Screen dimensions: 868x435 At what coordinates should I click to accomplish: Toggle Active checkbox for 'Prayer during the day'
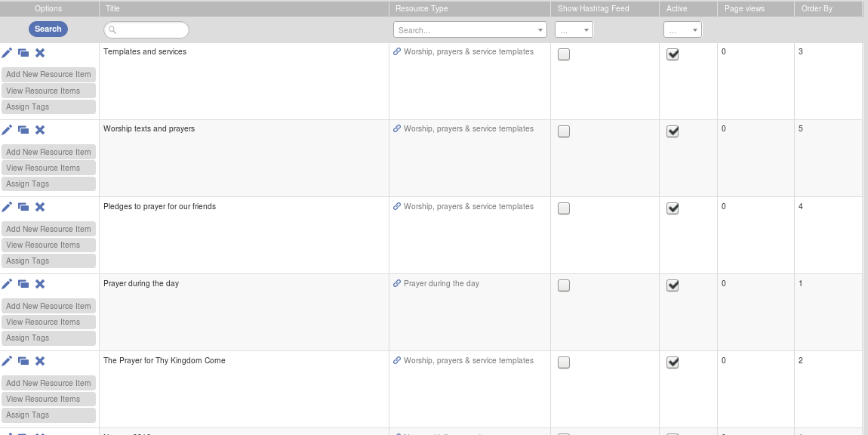click(x=673, y=285)
